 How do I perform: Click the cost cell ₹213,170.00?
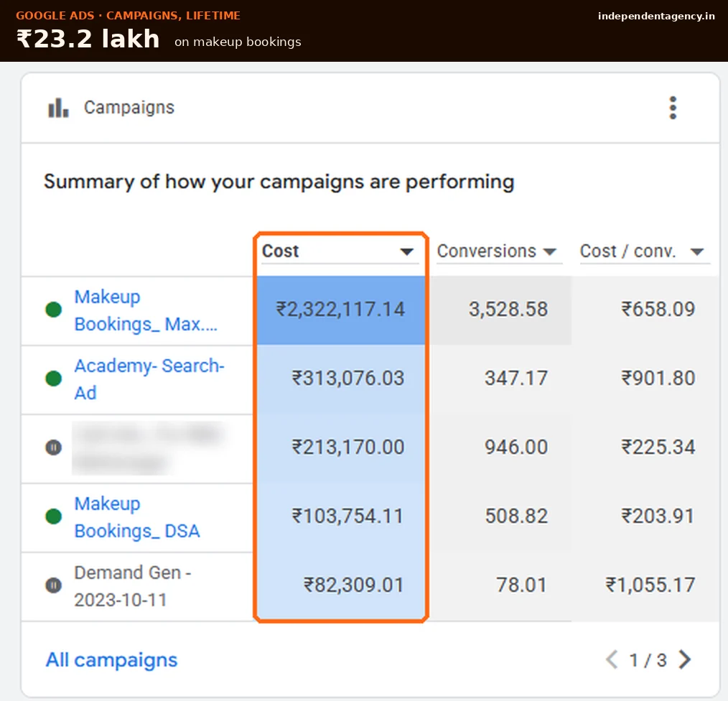341,447
